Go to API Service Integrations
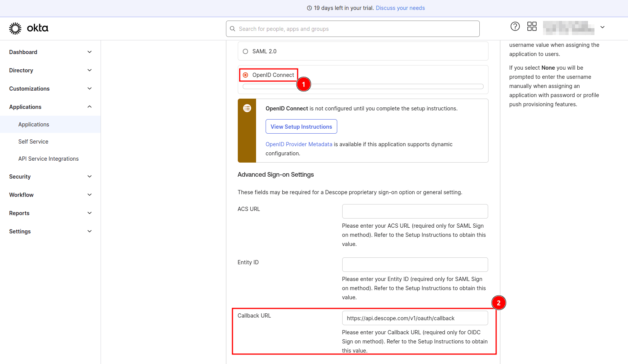This screenshot has width=628, height=364. (x=48, y=159)
